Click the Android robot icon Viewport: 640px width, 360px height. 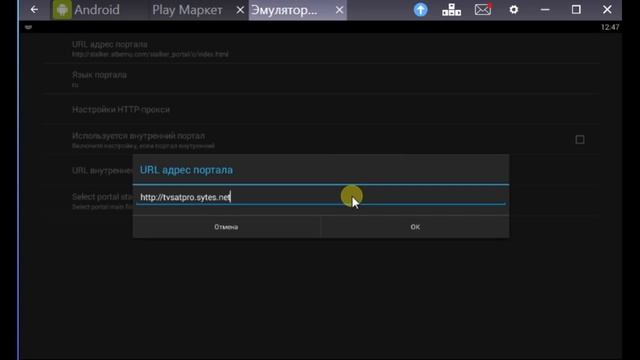coord(62,10)
